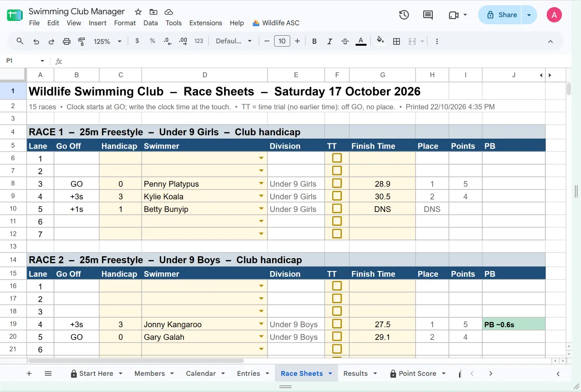Tick TT checkbox in Race 2 lane 1
The height and width of the screenshot is (392, 581).
pyautogui.click(x=337, y=286)
